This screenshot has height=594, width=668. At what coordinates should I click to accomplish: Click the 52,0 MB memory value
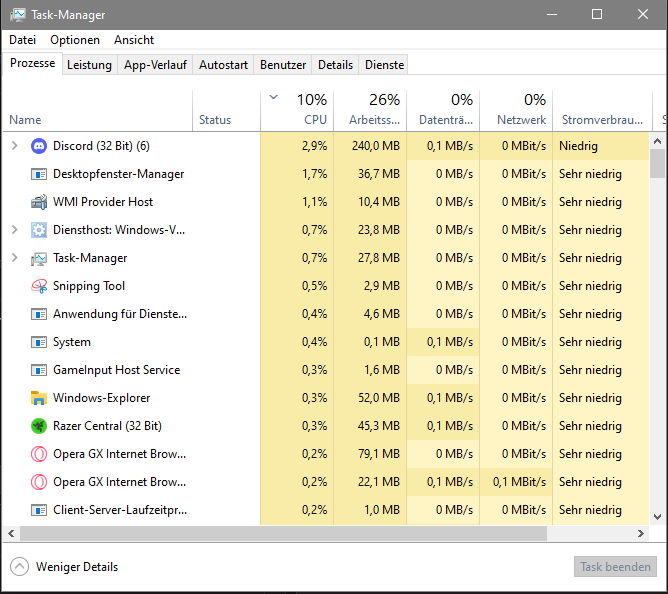pyautogui.click(x=379, y=398)
